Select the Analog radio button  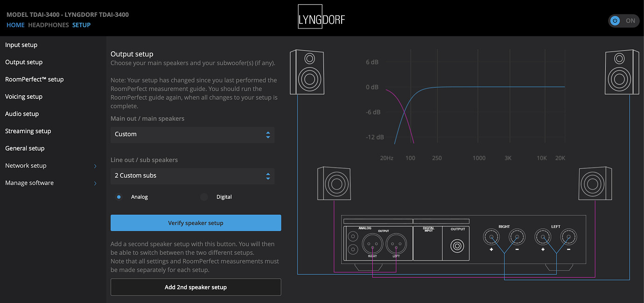[x=119, y=197]
